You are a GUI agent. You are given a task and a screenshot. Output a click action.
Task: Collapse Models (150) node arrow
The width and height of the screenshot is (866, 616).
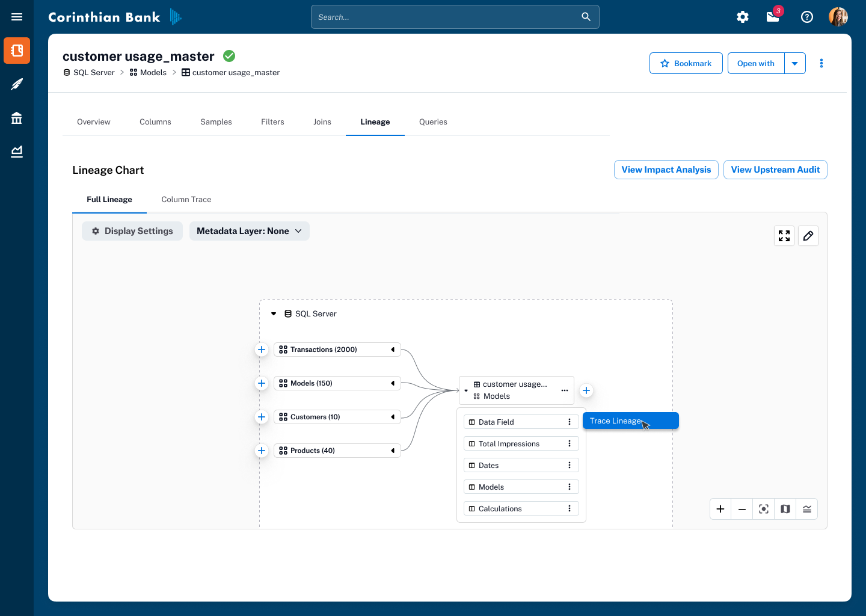(x=393, y=383)
